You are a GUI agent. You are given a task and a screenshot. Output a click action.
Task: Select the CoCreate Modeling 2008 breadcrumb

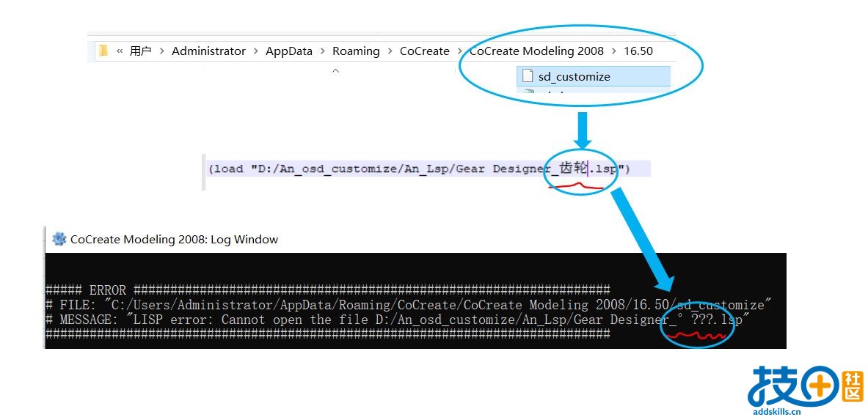pyautogui.click(x=536, y=51)
